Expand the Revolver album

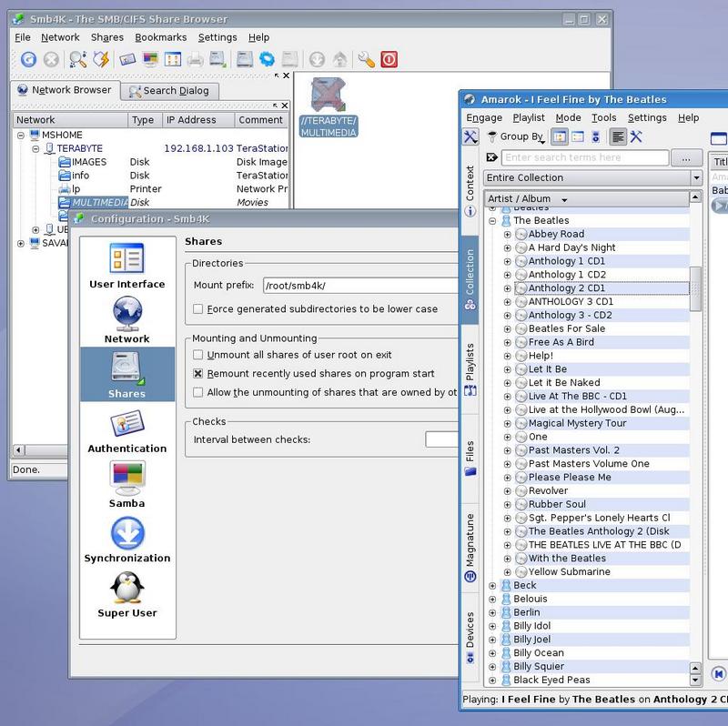[x=508, y=491]
